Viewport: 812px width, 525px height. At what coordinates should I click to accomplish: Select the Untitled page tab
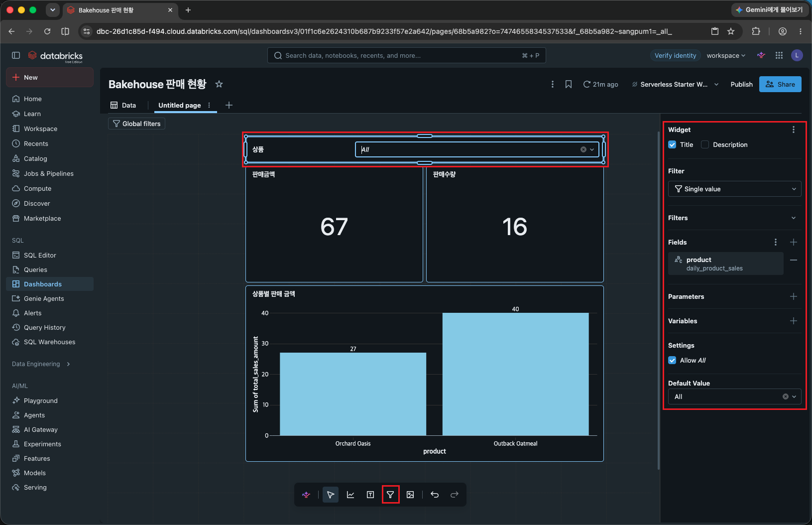point(180,105)
